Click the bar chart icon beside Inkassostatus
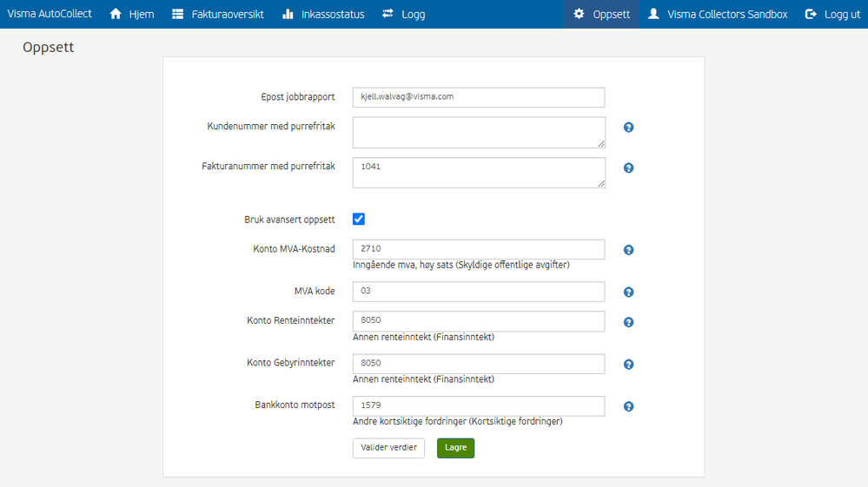The image size is (868, 487). pyautogui.click(x=288, y=14)
